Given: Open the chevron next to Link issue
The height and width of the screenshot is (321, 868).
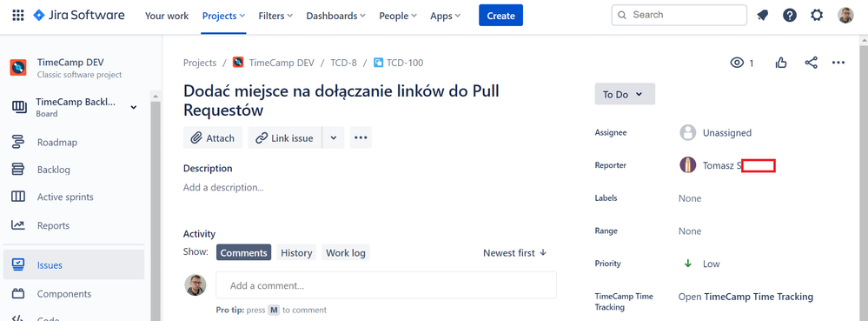Looking at the screenshot, I should [x=334, y=137].
